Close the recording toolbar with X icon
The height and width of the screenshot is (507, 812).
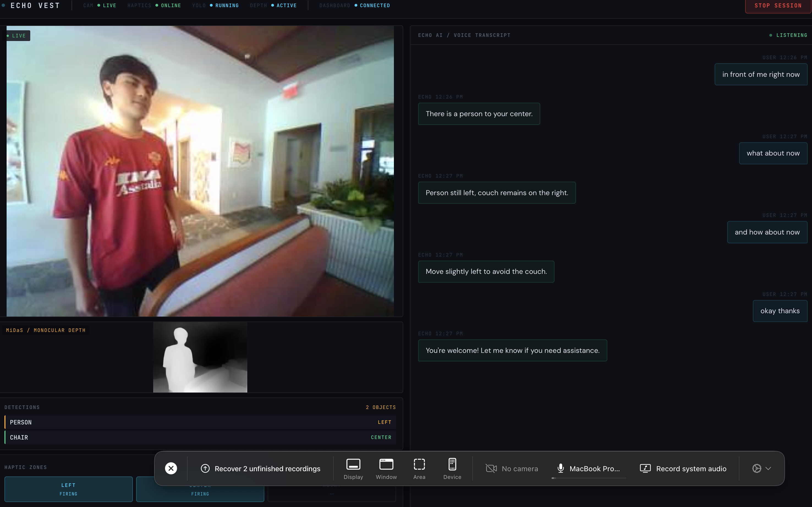(x=171, y=468)
